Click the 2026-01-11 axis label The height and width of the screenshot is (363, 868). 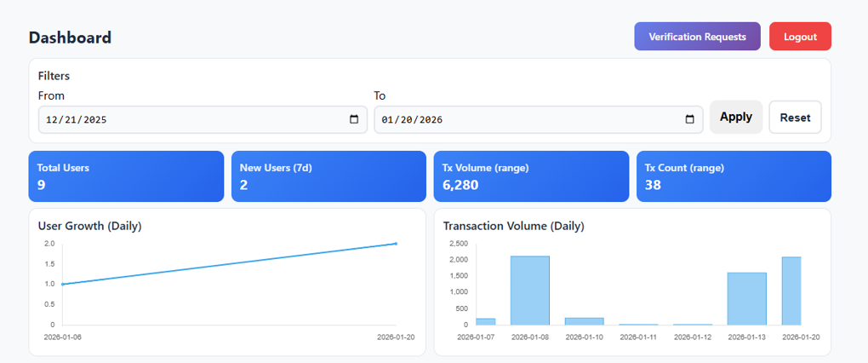[x=638, y=337]
